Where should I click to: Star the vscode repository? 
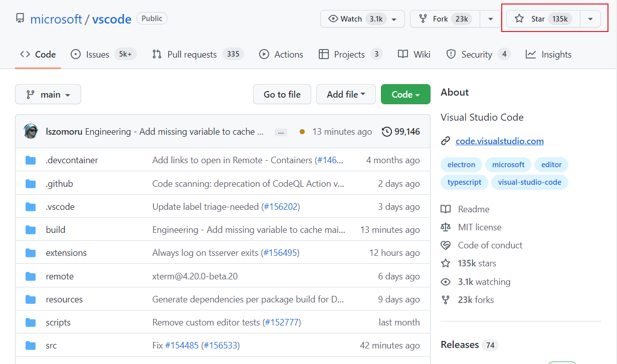[543, 19]
